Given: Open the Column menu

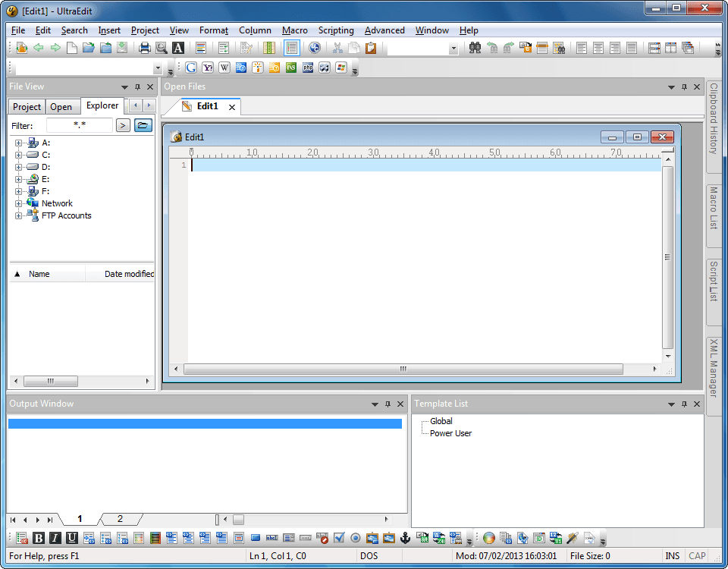Looking at the screenshot, I should pos(255,30).
